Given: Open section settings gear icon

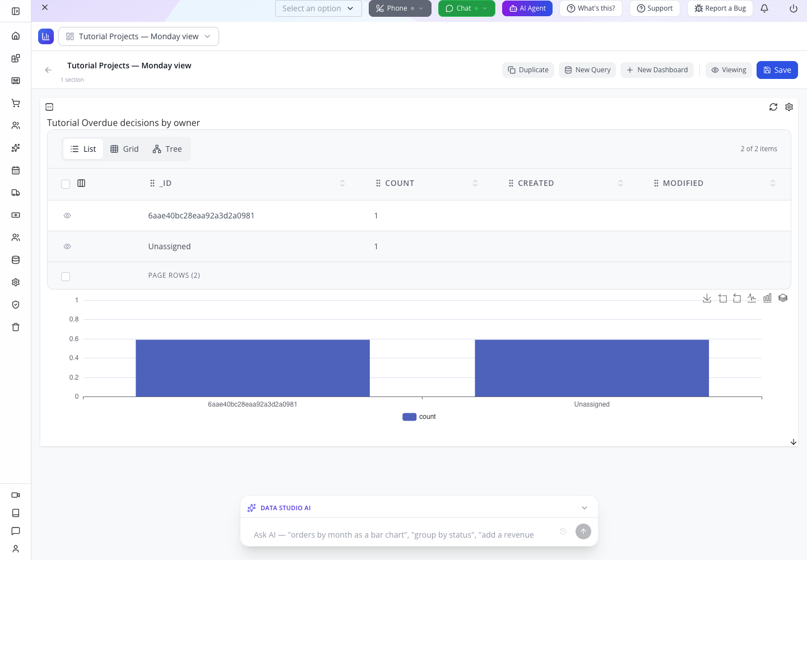Looking at the screenshot, I should pyautogui.click(x=789, y=107).
